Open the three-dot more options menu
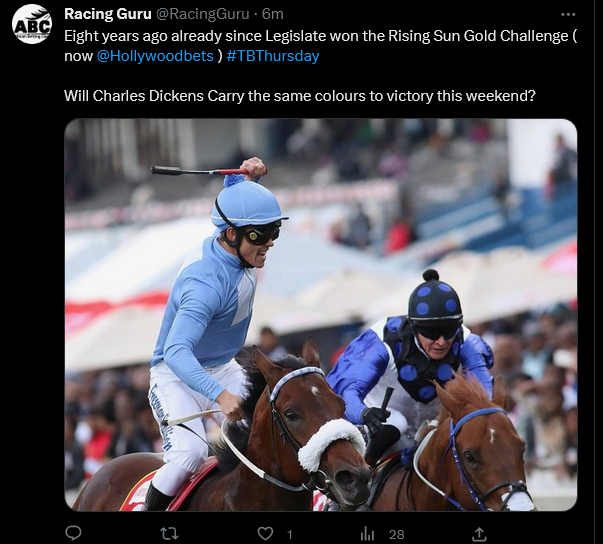The height and width of the screenshot is (544, 603). [x=568, y=15]
